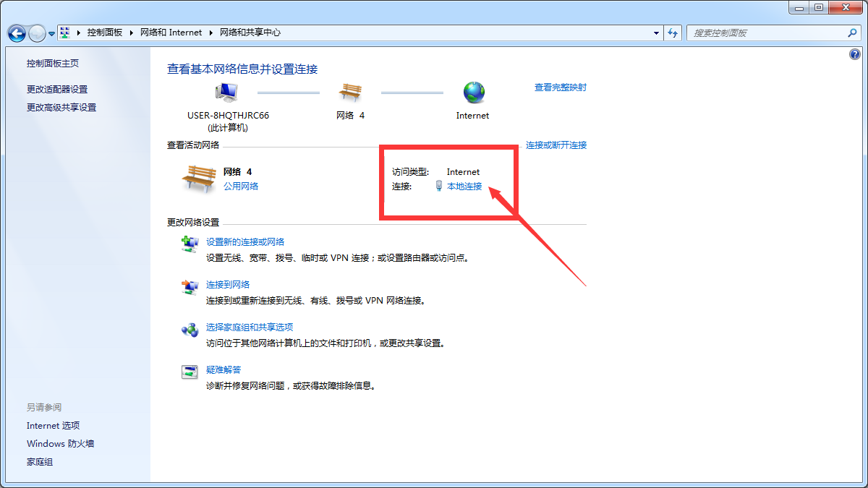The width and height of the screenshot is (868, 488).
Task: Expand arrow after 网络和 Internet breadcrumb
Action: (210, 33)
